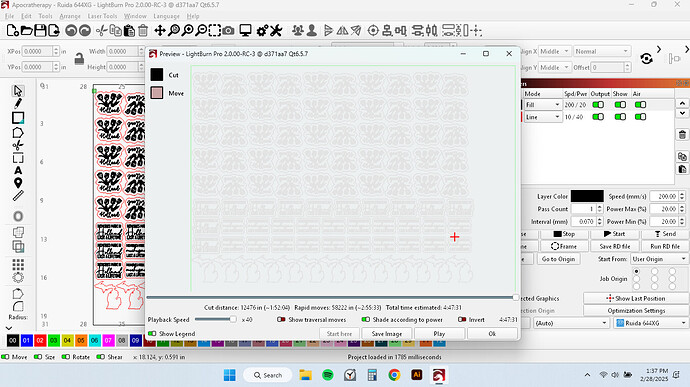
Task: Open the (Auto) port dropdown
Action: click(571, 323)
